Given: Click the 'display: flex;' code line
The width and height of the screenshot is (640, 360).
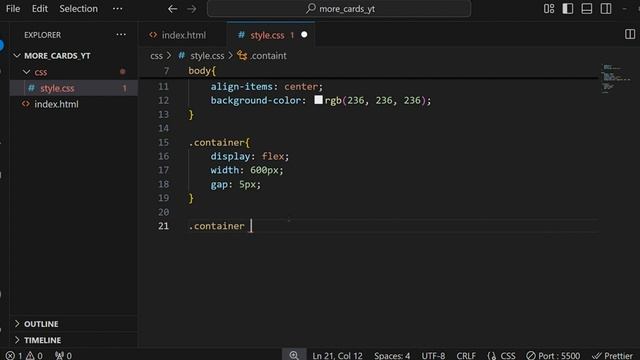Looking at the screenshot, I should [249, 156].
